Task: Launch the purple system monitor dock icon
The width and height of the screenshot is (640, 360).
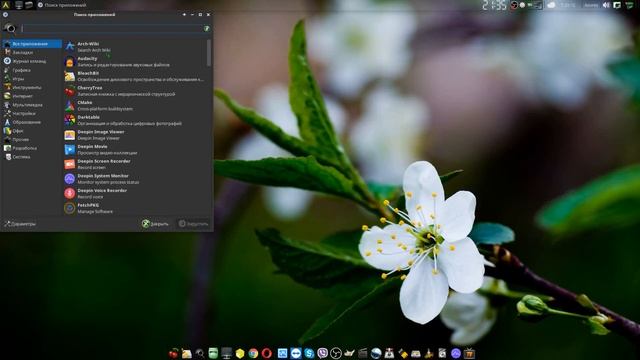Action: click(456, 353)
